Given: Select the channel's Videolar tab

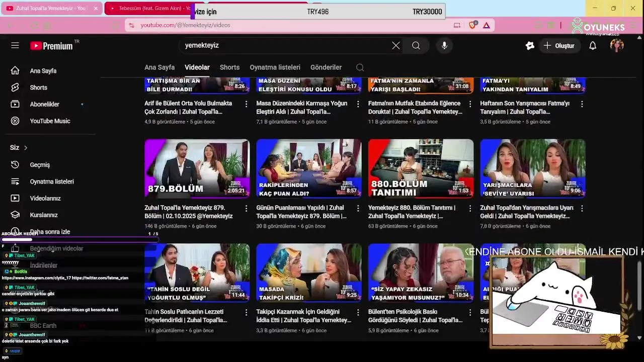Looking at the screenshot, I should click(197, 67).
